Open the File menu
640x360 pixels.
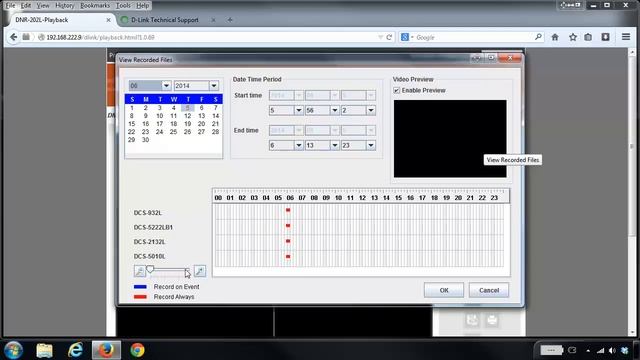[10, 5]
